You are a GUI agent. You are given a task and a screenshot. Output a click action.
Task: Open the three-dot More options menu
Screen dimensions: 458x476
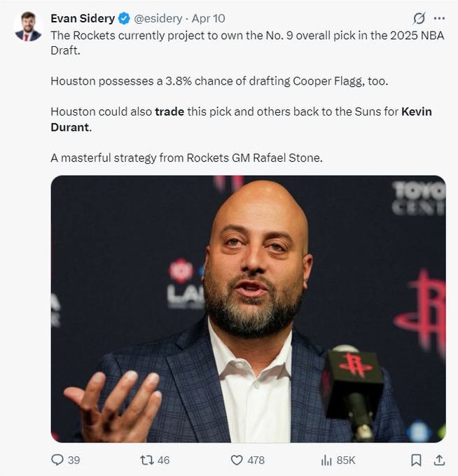coord(439,19)
